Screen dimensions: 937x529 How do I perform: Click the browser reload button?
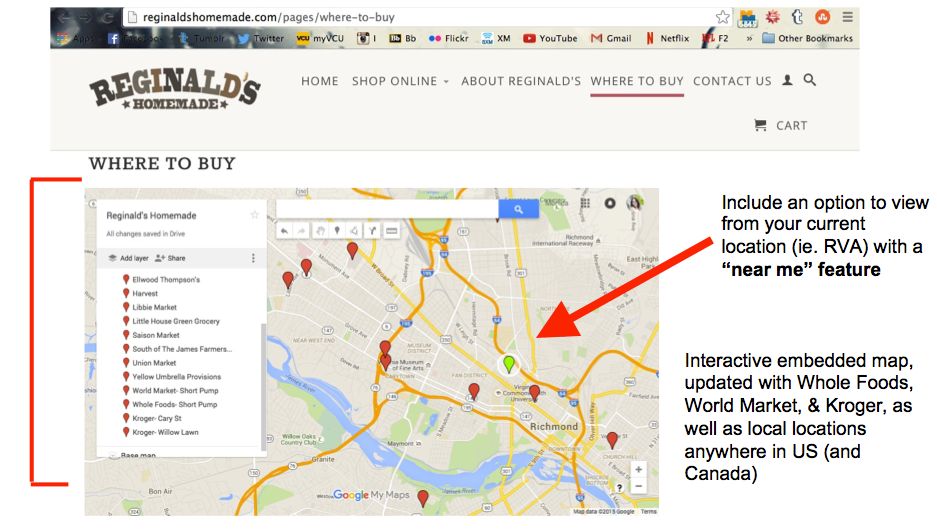pos(107,17)
